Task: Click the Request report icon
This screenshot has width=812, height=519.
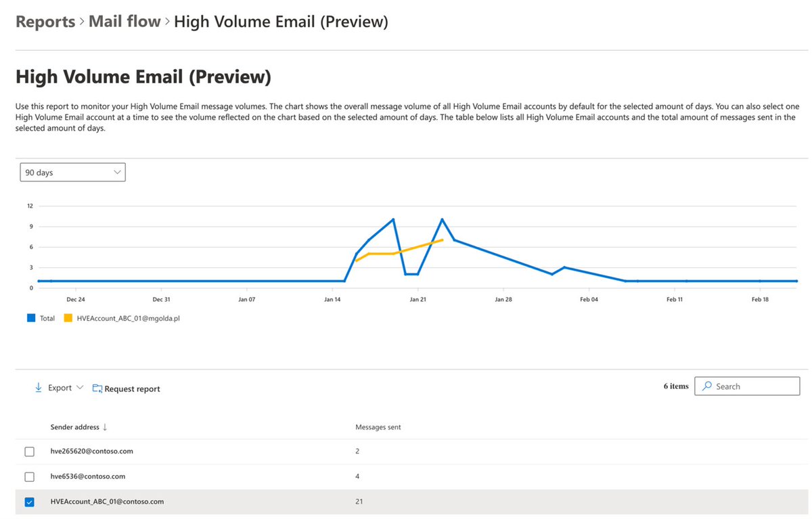Action: coord(97,388)
